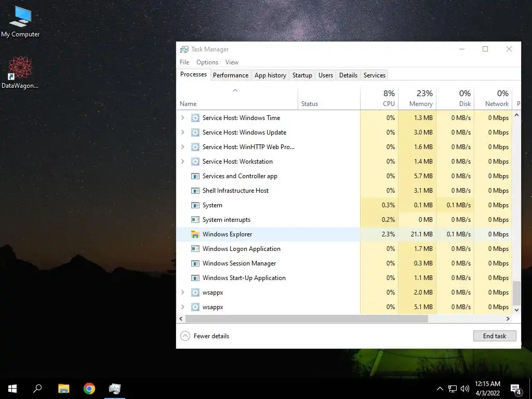Click the Task Manager title bar icon
Image resolution: width=532 pixels, height=399 pixels.
(184, 49)
